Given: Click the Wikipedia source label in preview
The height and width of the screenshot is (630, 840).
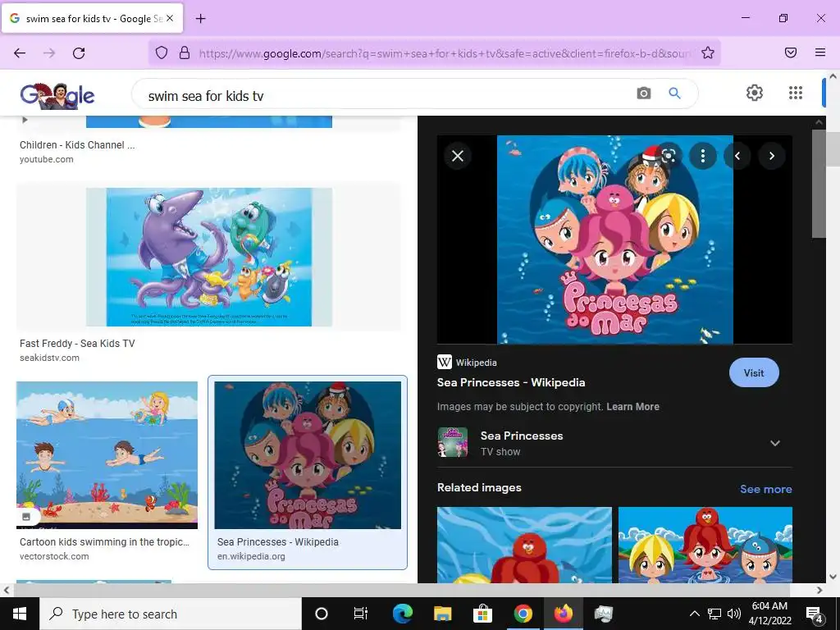Looking at the screenshot, I should (476, 363).
